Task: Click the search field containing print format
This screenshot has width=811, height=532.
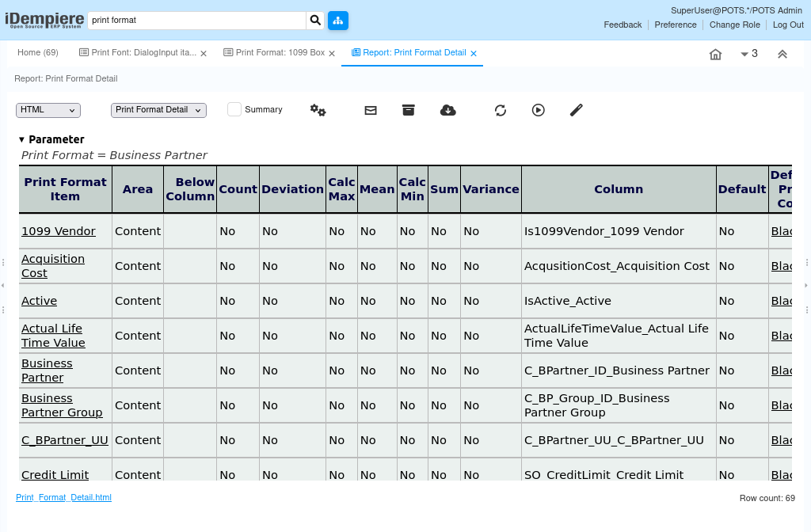Action: pos(196,20)
